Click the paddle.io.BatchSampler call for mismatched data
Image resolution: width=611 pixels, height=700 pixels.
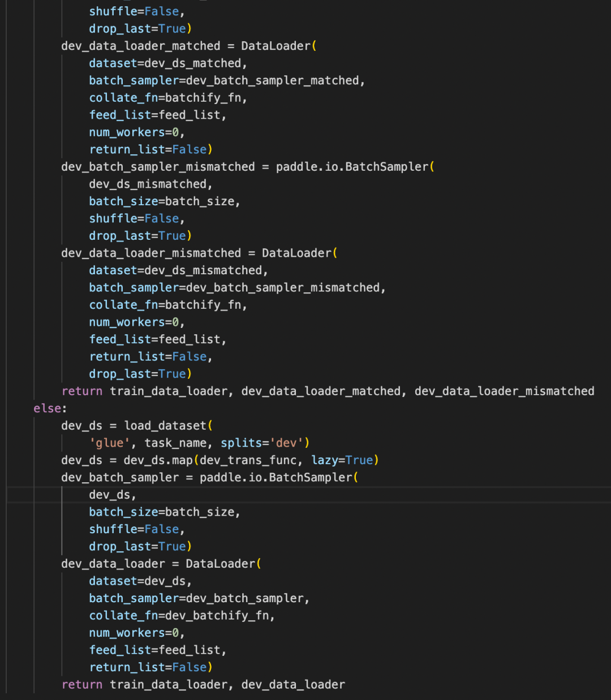353,166
